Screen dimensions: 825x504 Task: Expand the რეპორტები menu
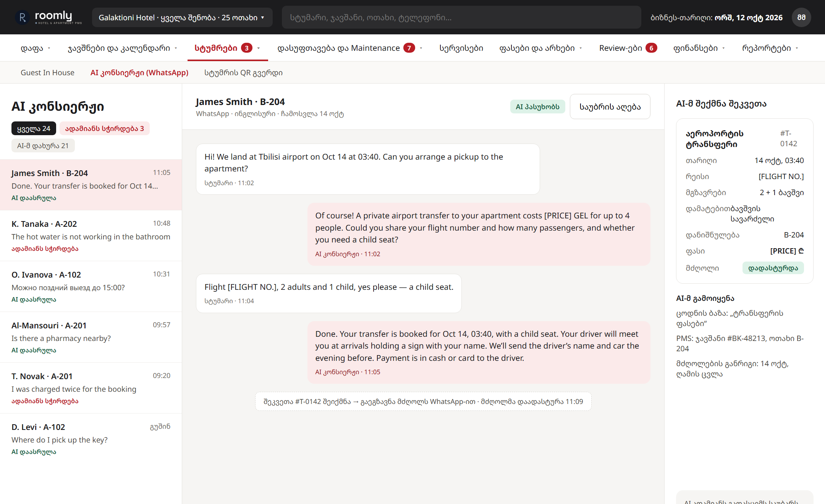pyautogui.click(x=770, y=48)
